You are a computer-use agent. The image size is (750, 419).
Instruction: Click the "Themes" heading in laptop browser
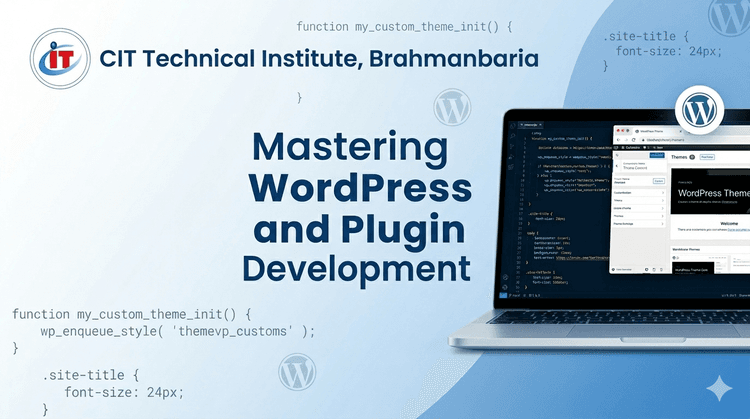coord(679,157)
